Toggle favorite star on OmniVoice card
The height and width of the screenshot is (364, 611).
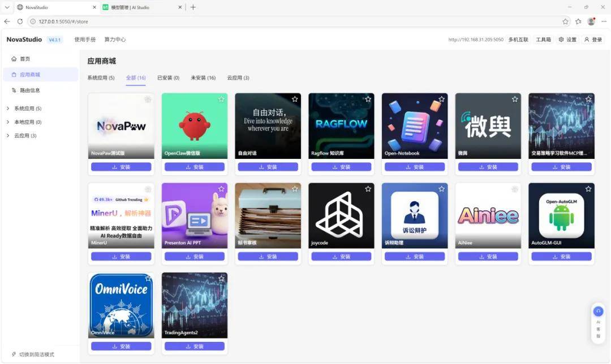148,278
